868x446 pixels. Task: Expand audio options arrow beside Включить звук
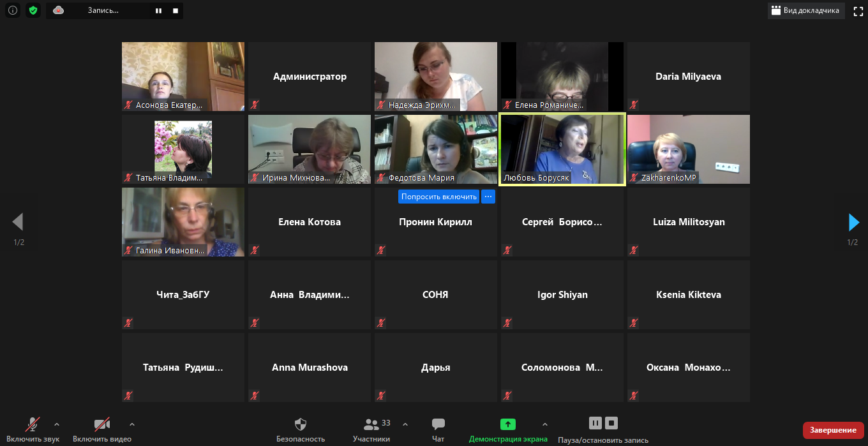click(57, 424)
